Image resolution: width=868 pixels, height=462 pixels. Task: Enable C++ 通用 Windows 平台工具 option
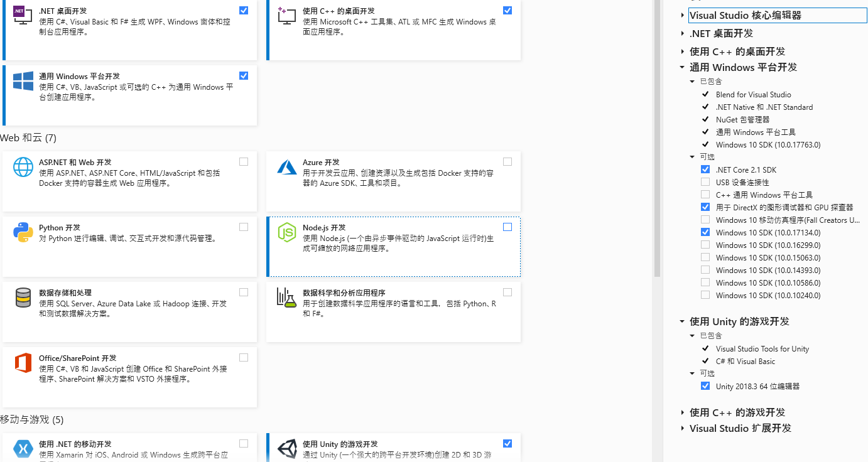click(705, 195)
